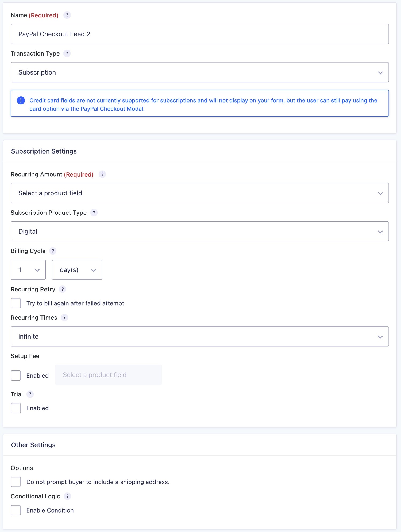Click the Setup Fee label
401x532 pixels.
25,356
